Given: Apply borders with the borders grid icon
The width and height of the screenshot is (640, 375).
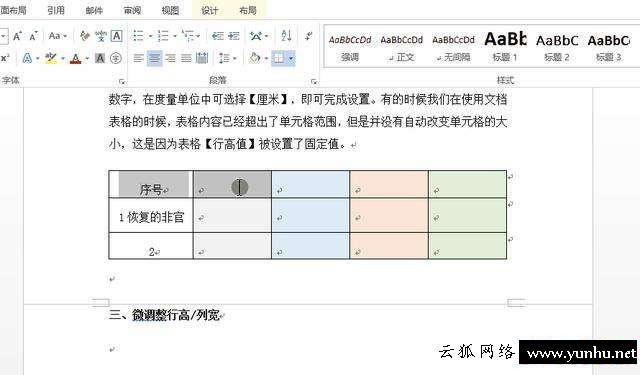Looking at the screenshot, I should 278,58.
